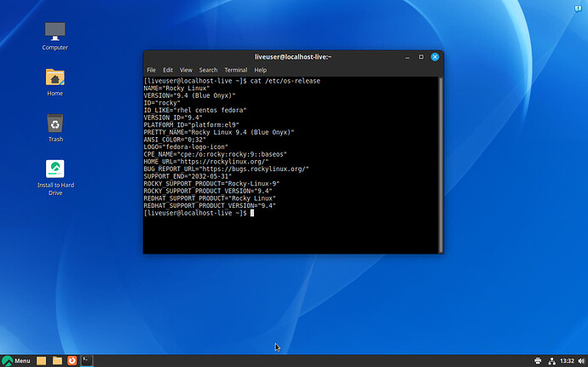Close the terminal window
Screen dimensions: 588x367
pyautogui.click(x=435, y=57)
